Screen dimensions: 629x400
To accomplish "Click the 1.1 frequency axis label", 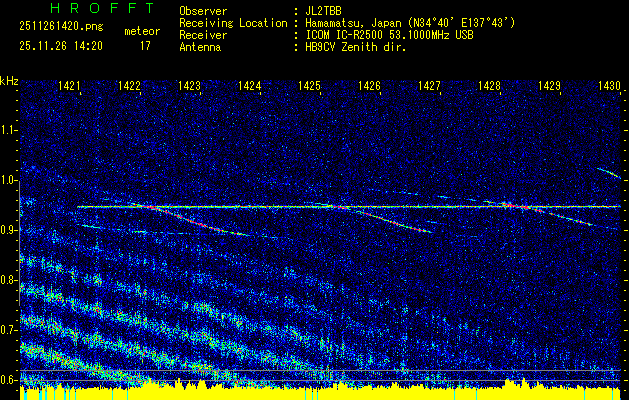I will [x=9, y=130].
